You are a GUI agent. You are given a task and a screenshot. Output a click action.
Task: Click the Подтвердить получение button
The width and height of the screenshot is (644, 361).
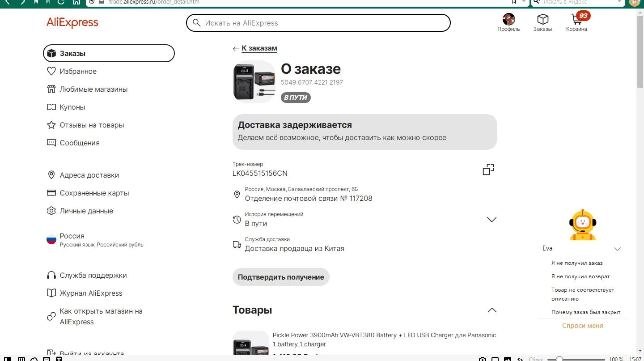pyautogui.click(x=281, y=277)
